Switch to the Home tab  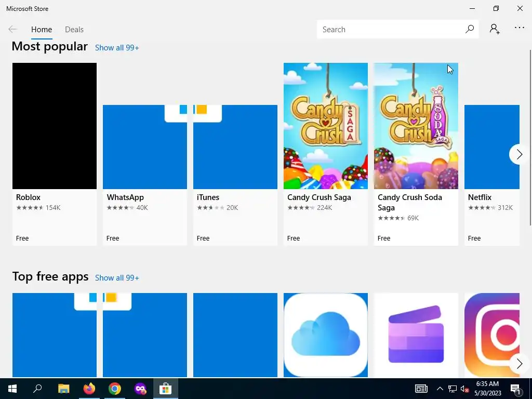[42, 30]
